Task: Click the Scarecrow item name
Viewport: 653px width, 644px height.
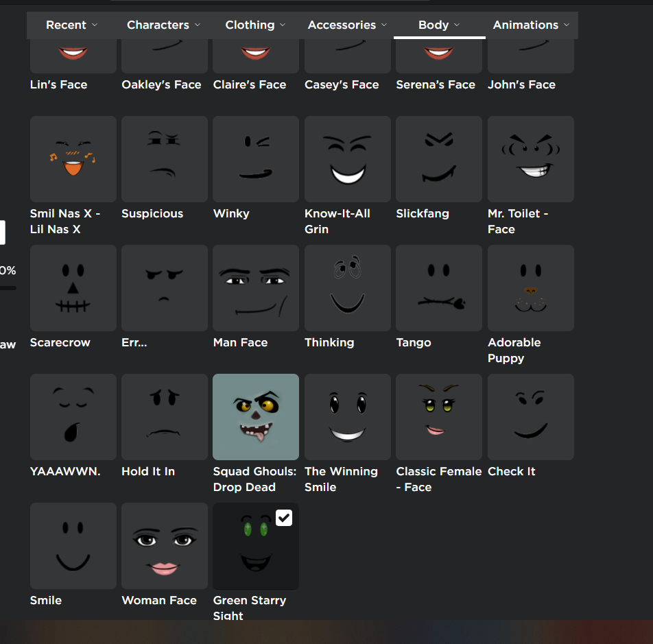Action: coord(60,343)
